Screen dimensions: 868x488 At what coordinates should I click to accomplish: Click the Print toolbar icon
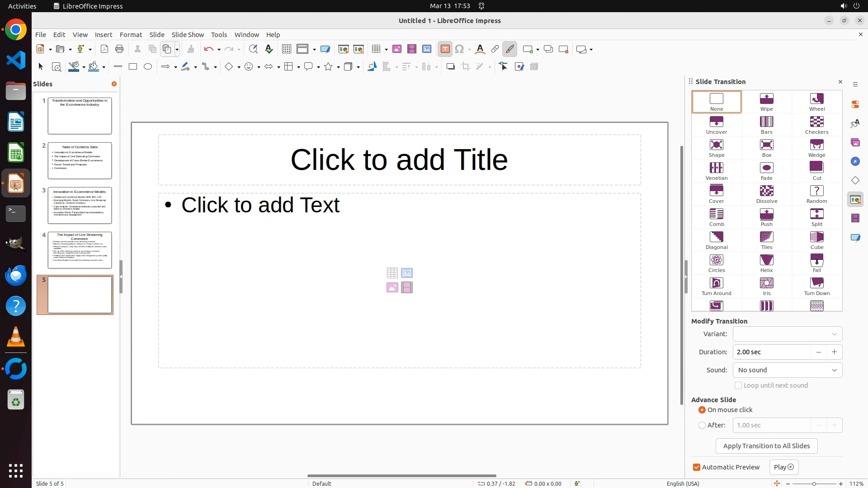coord(119,49)
